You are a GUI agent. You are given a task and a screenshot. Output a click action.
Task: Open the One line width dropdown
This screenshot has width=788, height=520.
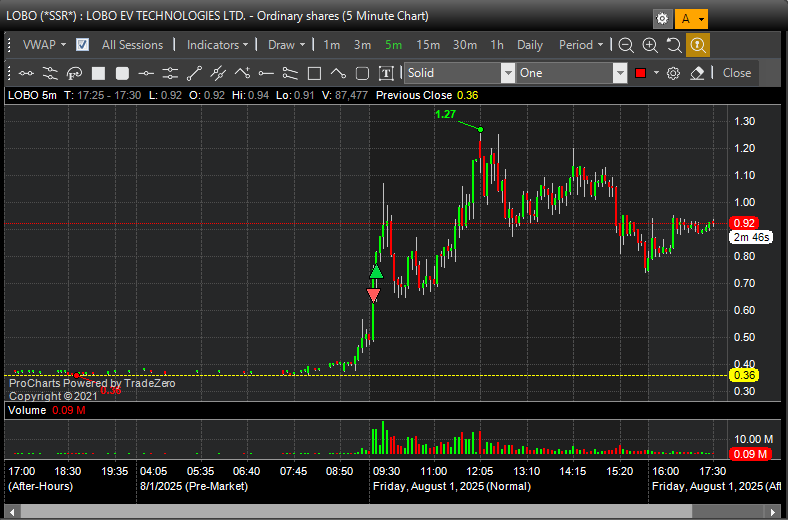pos(572,73)
